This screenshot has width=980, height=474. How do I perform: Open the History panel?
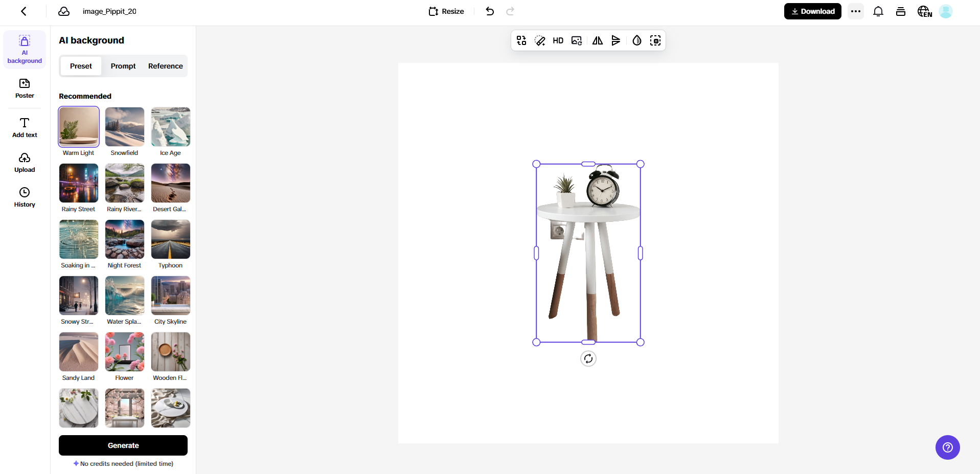coord(24,197)
